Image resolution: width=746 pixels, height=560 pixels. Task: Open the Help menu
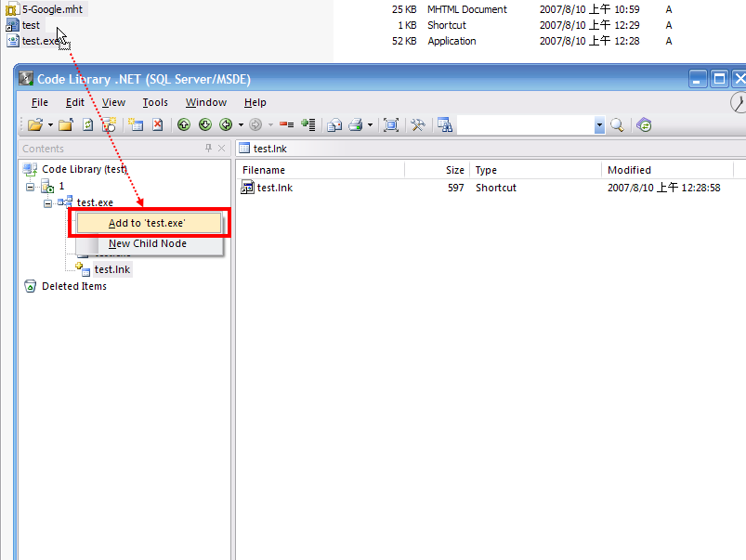(x=255, y=102)
